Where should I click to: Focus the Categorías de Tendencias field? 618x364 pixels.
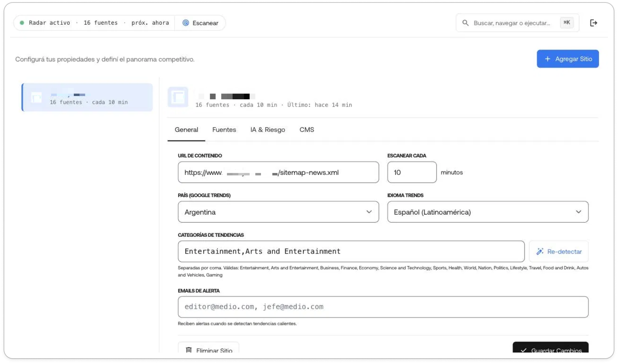[x=351, y=252]
